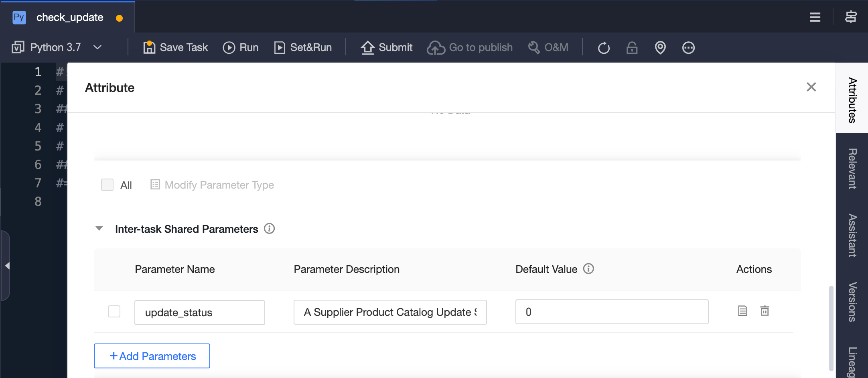Screen dimensions: 868x378
Task: Click the update_status parameter name field
Action: click(200, 312)
